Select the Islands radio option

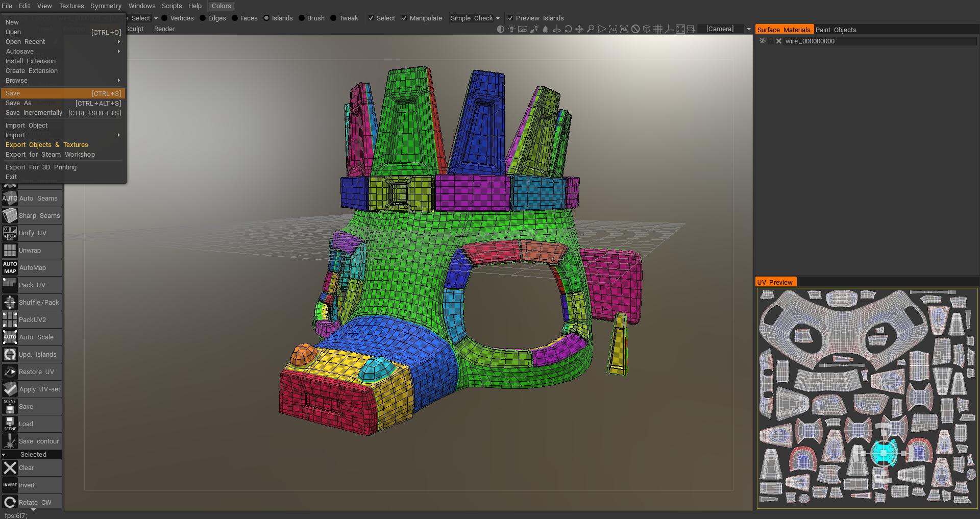pyautogui.click(x=266, y=18)
